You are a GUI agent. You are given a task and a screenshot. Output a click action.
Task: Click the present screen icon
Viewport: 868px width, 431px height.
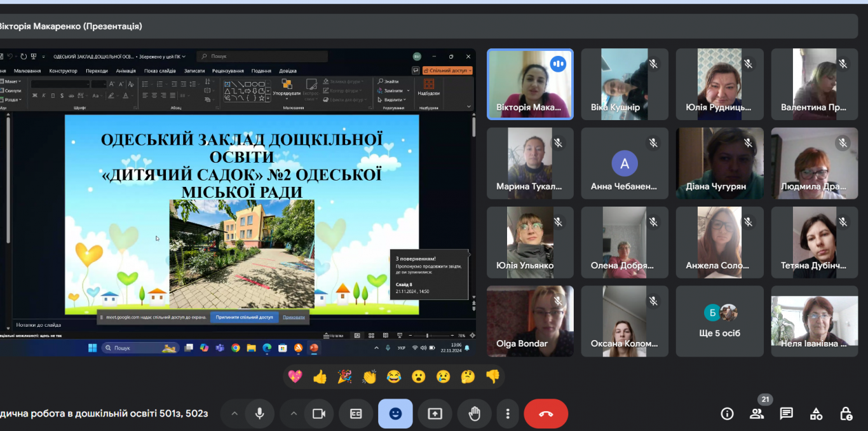point(435,414)
